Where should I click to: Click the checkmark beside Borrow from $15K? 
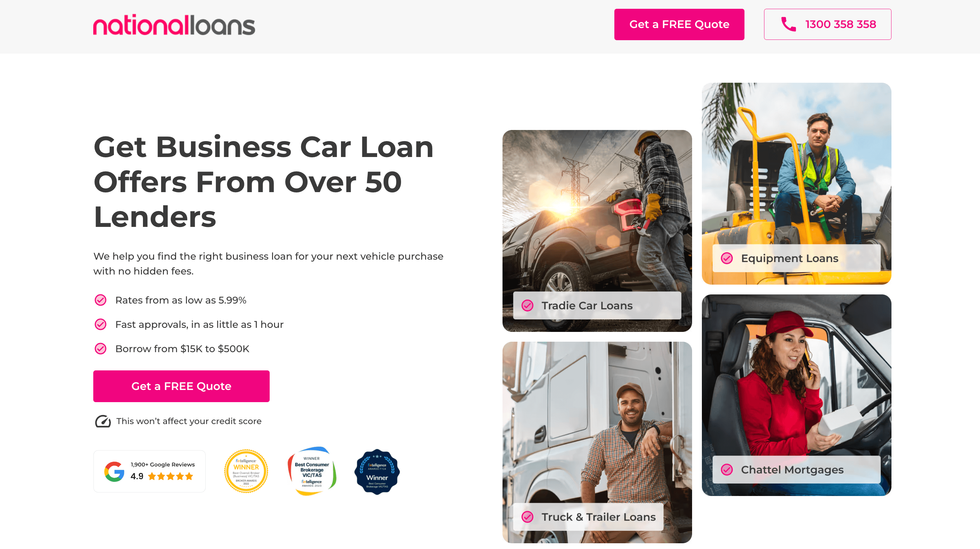click(100, 349)
